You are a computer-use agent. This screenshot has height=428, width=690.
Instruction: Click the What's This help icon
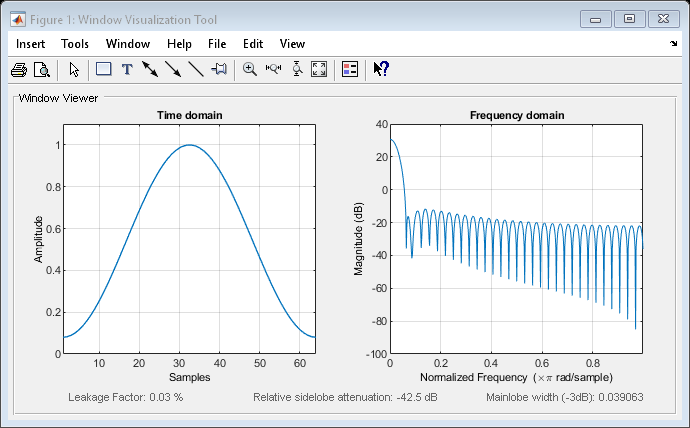(x=381, y=69)
